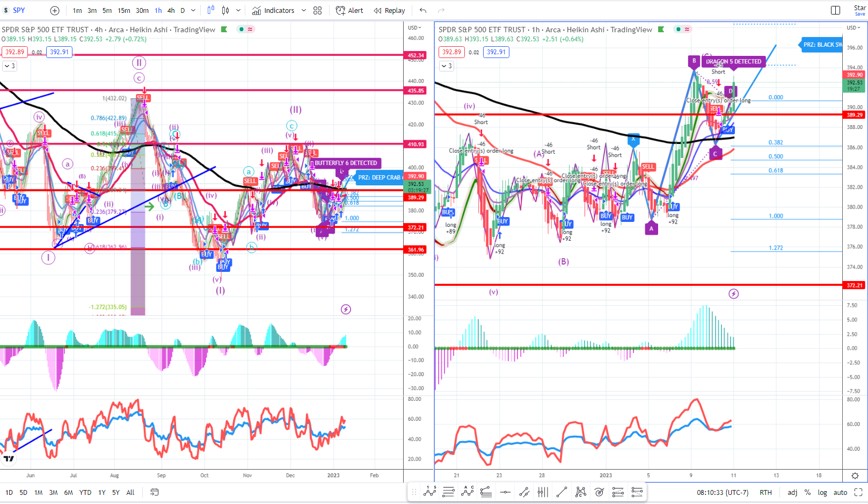Select the vertical bars drawing tool icon
Screen dimensions: 868x504
point(543,492)
